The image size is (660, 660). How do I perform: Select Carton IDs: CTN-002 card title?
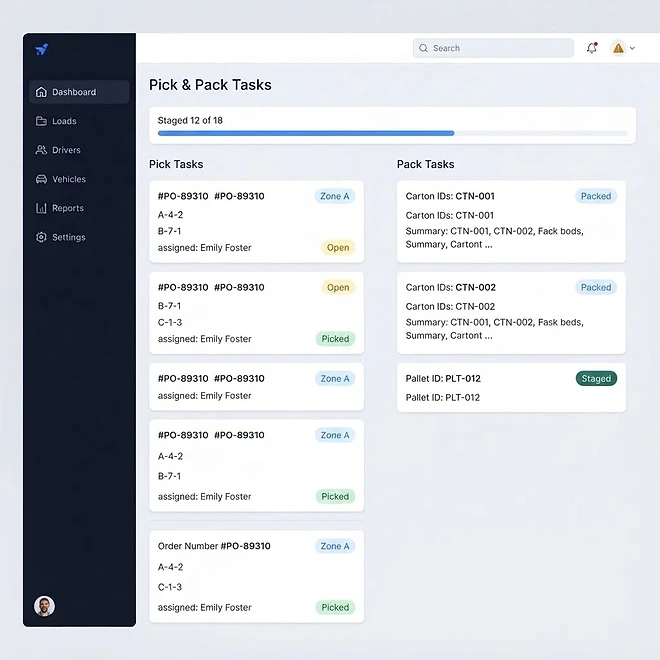(x=450, y=287)
